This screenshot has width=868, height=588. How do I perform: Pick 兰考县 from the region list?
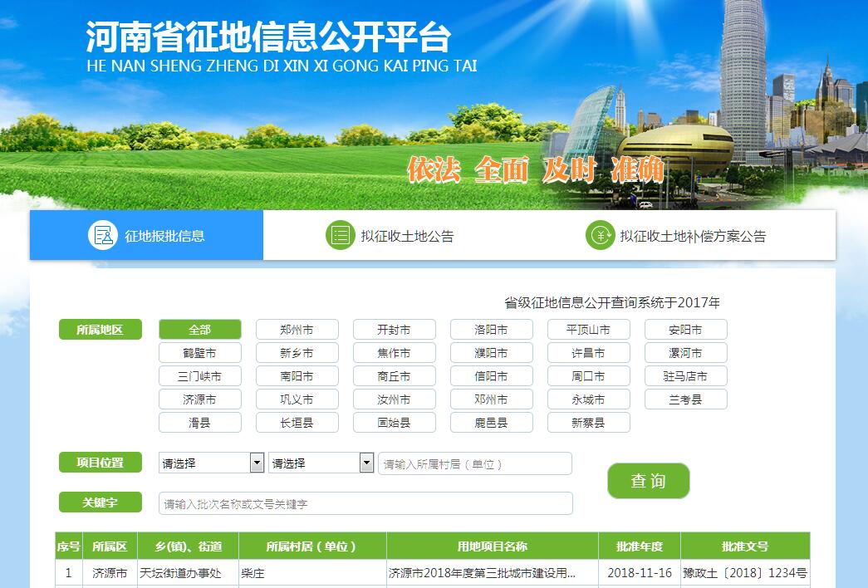pyautogui.click(x=685, y=399)
